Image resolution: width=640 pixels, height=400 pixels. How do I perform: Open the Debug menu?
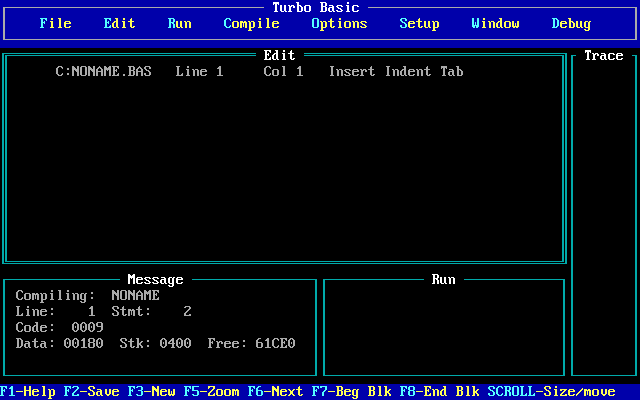point(571,24)
